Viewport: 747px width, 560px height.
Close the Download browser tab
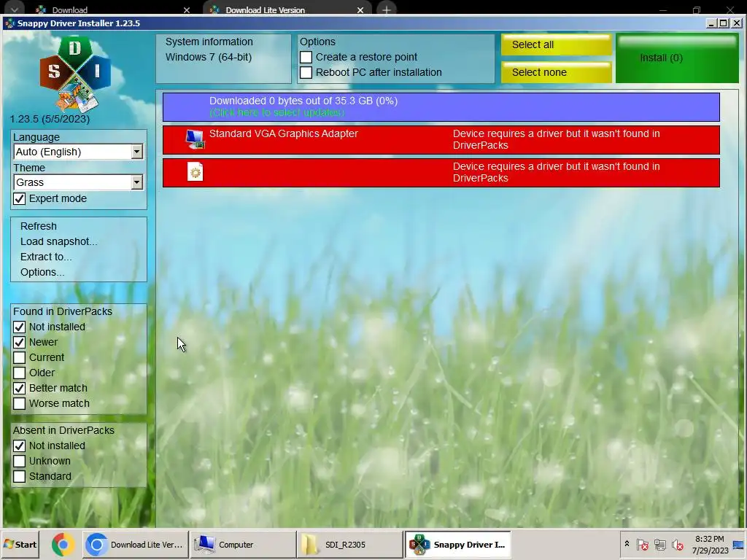[186, 10]
